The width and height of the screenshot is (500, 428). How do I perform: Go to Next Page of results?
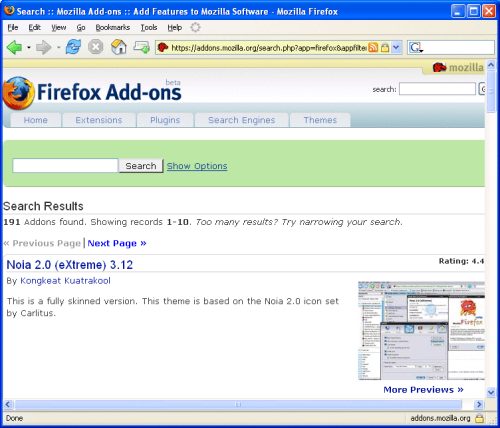click(117, 243)
